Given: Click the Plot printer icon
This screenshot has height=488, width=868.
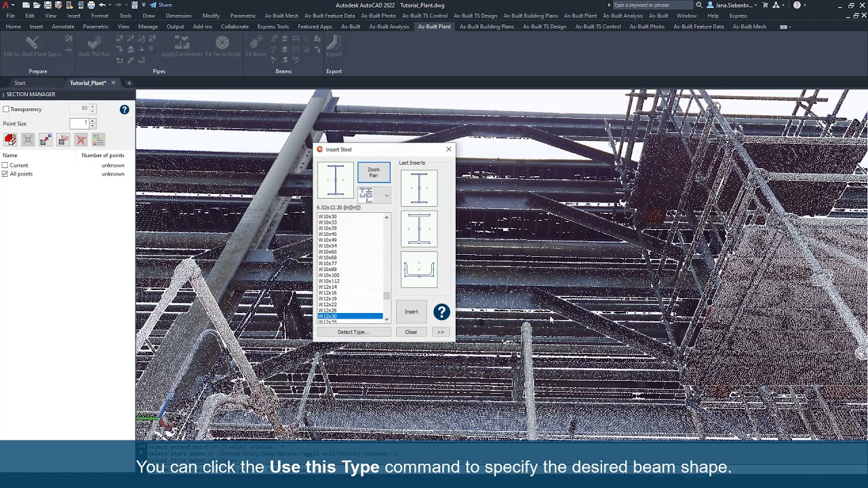Looking at the screenshot, I should (91, 5).
